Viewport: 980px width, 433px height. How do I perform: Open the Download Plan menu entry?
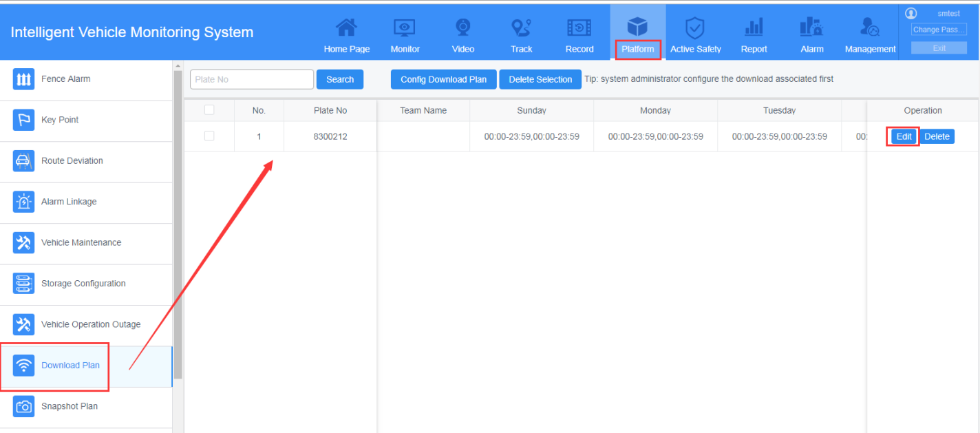coord(86,366)
